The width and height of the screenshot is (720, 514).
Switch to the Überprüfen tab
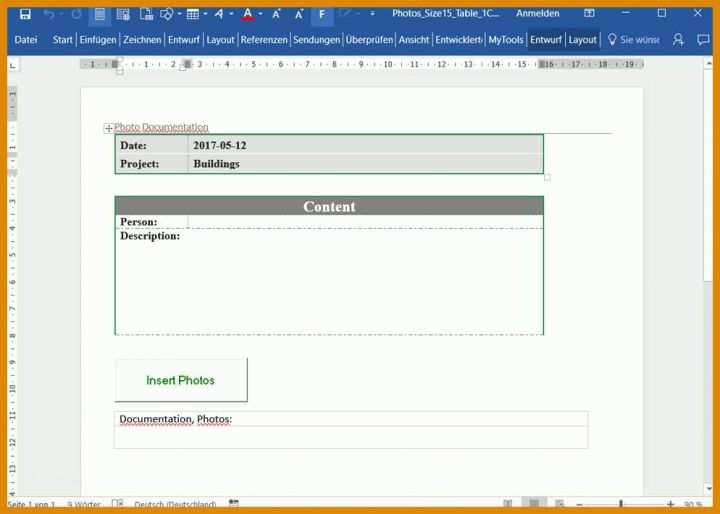point(369,40)
